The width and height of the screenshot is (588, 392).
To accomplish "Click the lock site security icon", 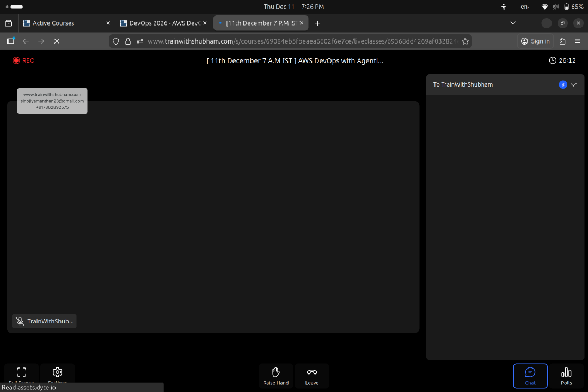I will (x=128, y=41).
